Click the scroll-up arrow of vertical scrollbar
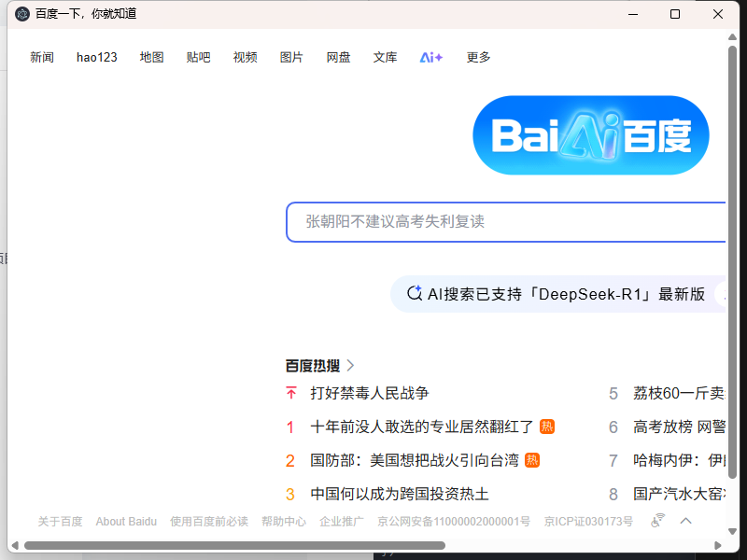The height and width of the screenshot is (560, 747). pyautogui.click(x=733, y=37)
